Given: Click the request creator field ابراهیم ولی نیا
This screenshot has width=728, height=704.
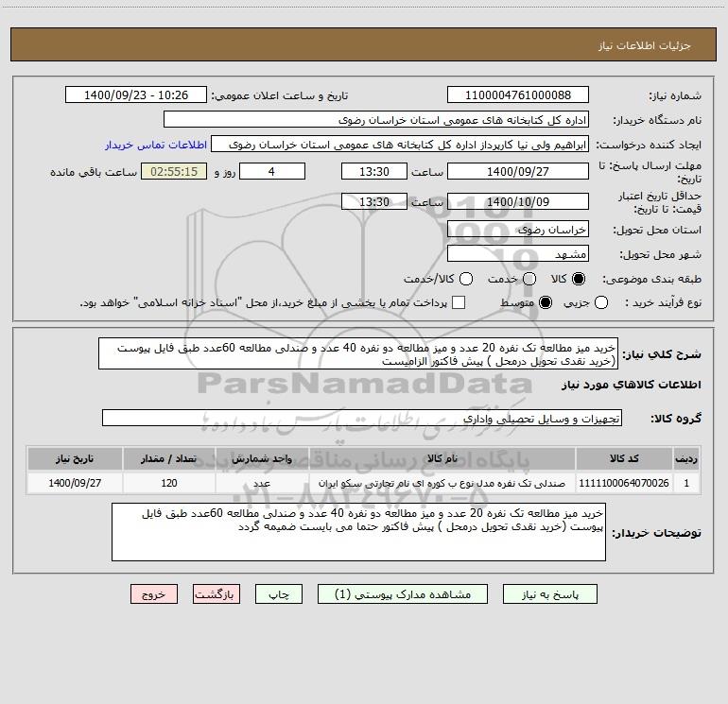Looking at the screenshot, I should 400,145.
